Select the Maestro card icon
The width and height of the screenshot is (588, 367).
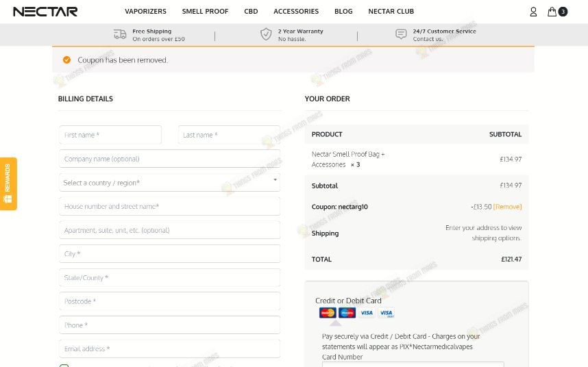point(347,313)
